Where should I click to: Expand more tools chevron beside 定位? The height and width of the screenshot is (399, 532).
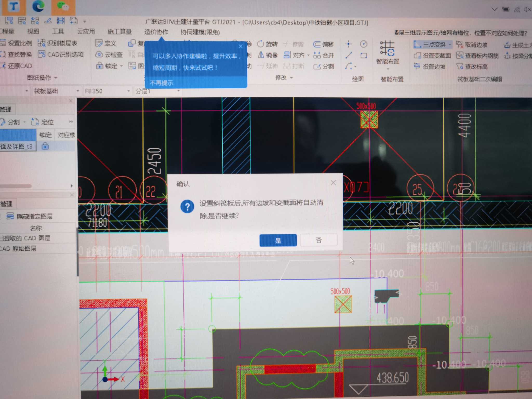pyautogui.click(x=71, y=122)
